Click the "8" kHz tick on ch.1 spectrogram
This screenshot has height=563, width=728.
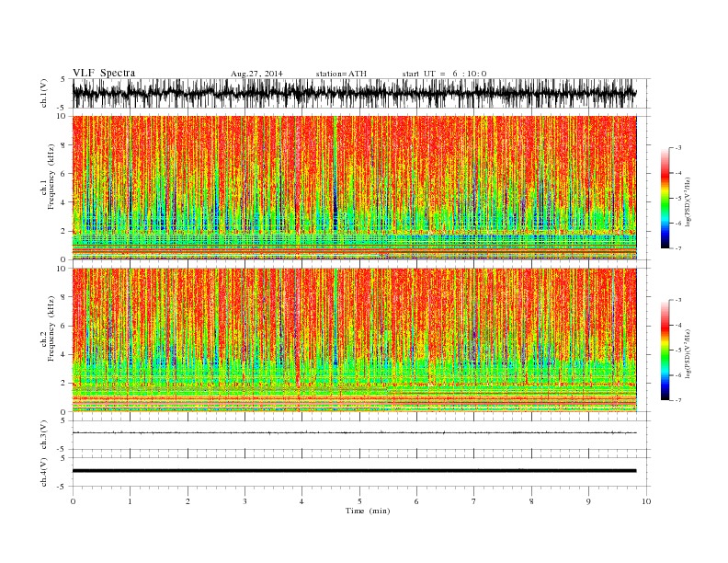coord(64,145)
